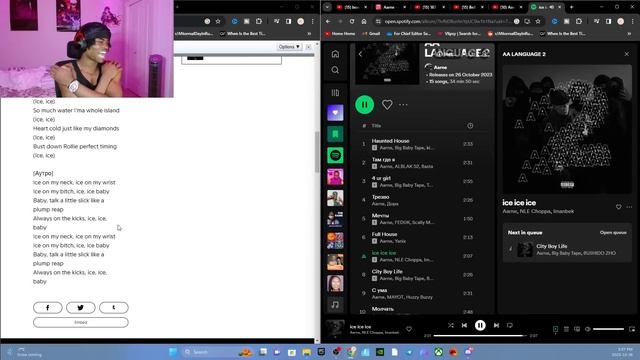640x360 pixels.
Task: Toggle the Now Playing view button
Action: click(556, 329)
